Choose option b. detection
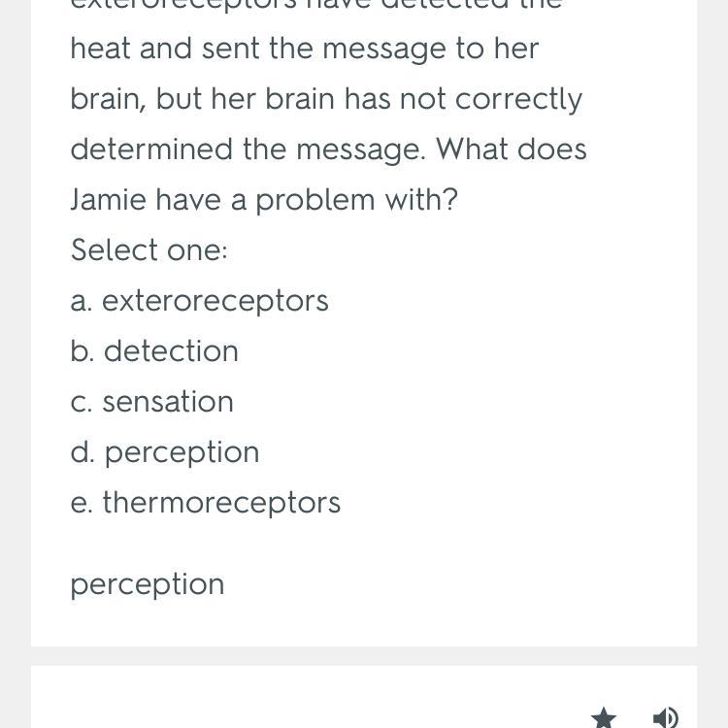Image resolution: width=728 pixels, height=728 pixels. [154, 351]
